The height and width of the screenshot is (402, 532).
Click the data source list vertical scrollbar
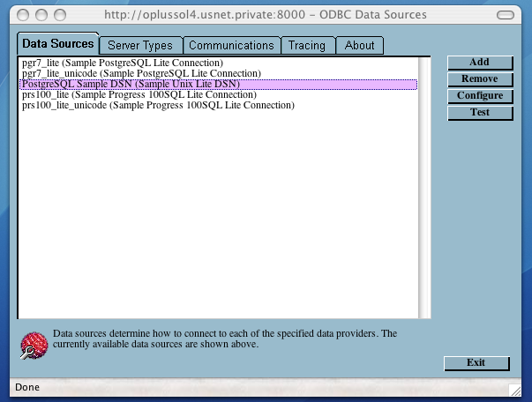tap(424, 185)
